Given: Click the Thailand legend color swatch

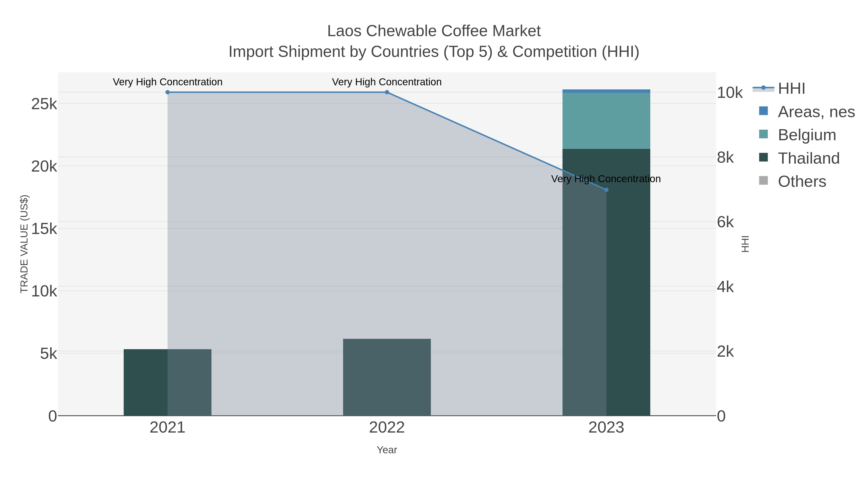Looking at the screenshot, I should [x=763, y=157].
